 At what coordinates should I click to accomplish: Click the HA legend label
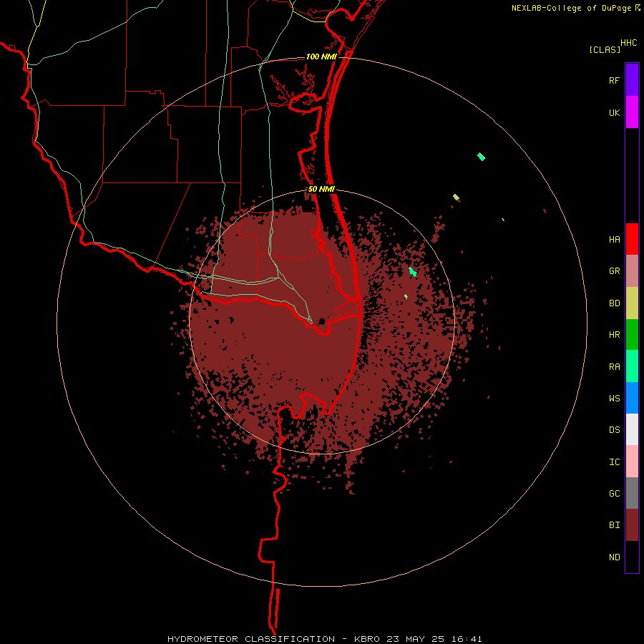click(x=614, y=240)
